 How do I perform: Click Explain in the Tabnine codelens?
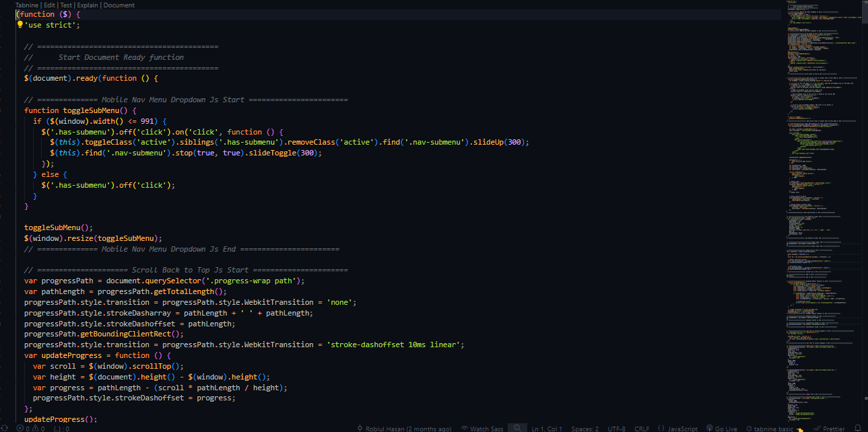(87, 5)
